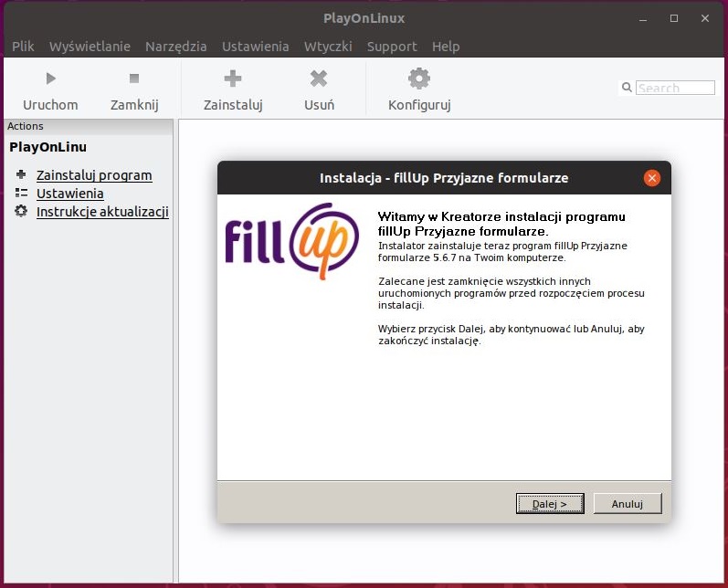Click the Zainstaluj plus icon in toolbar
Screen dimensions: 728x588
(233, 79)
